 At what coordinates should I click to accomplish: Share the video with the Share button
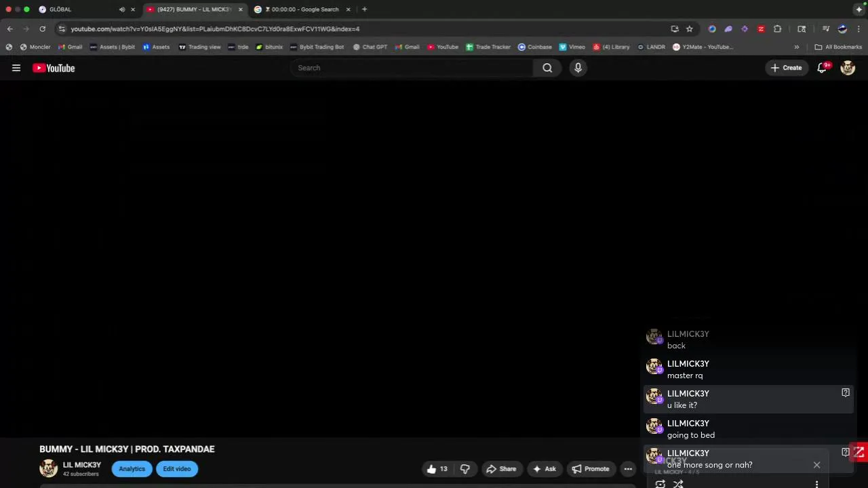tap(501, 469)
